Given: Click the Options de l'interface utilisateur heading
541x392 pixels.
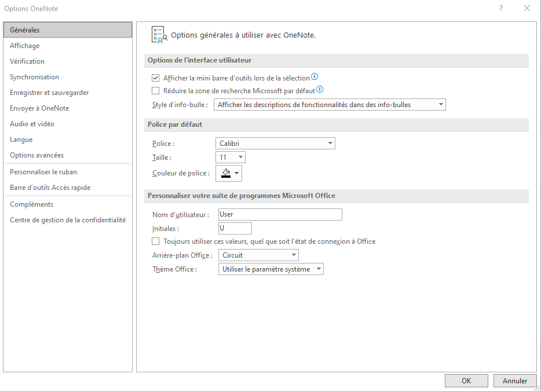Looking at the screenshot, I should pyautogui.click(x=199, y=60).
